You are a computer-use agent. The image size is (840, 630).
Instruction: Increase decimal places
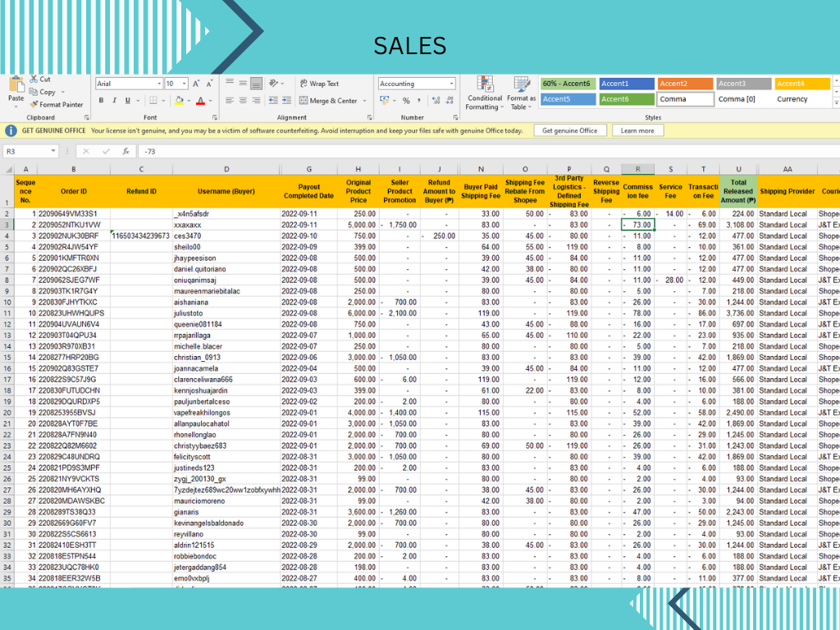pyautogui.click(x=436, y=100)
